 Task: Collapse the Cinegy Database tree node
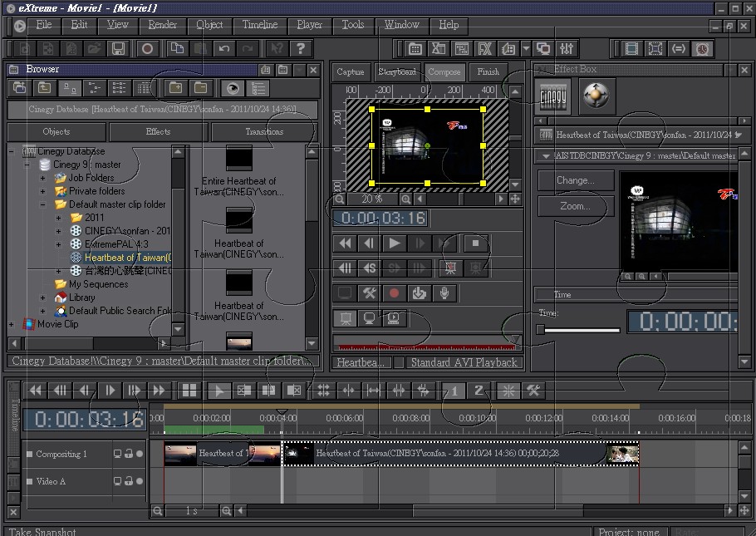11,151
